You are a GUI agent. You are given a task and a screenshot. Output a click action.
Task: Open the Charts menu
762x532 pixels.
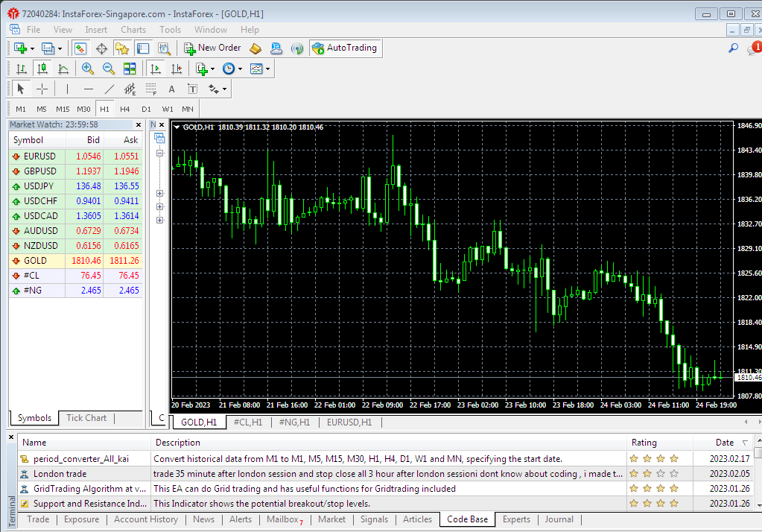pos(133,30)
